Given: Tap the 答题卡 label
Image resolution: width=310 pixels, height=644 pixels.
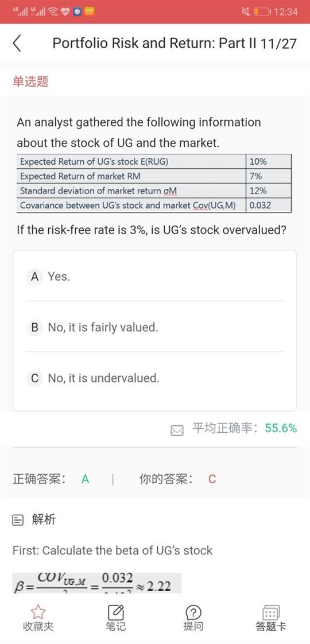Looking at the screenshot, I should (x=270, y=626).
